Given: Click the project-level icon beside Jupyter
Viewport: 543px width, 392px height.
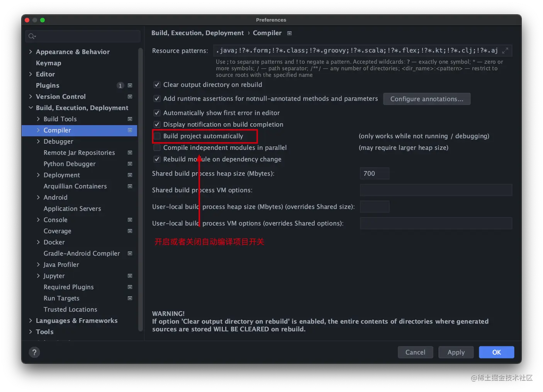Looking at the screenshot, I should pos(130,276).
